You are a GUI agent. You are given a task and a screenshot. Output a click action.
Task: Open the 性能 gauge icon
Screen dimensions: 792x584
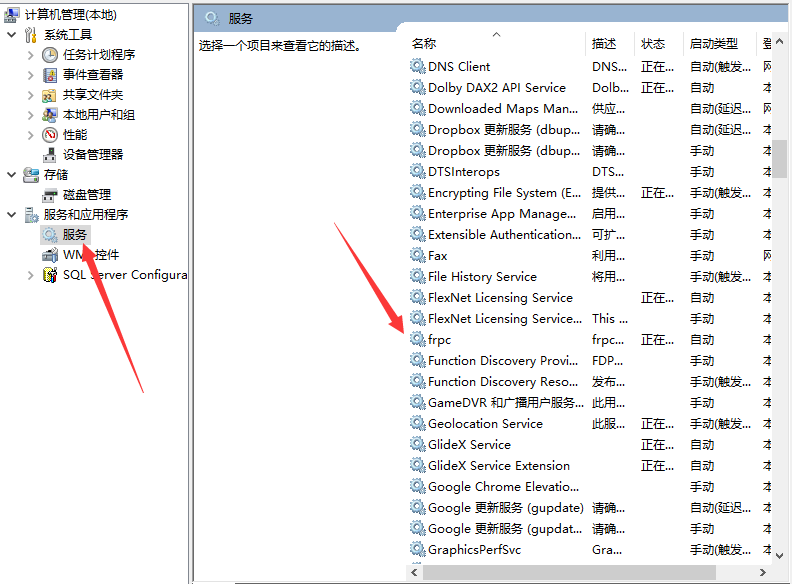tap(50, 135)
